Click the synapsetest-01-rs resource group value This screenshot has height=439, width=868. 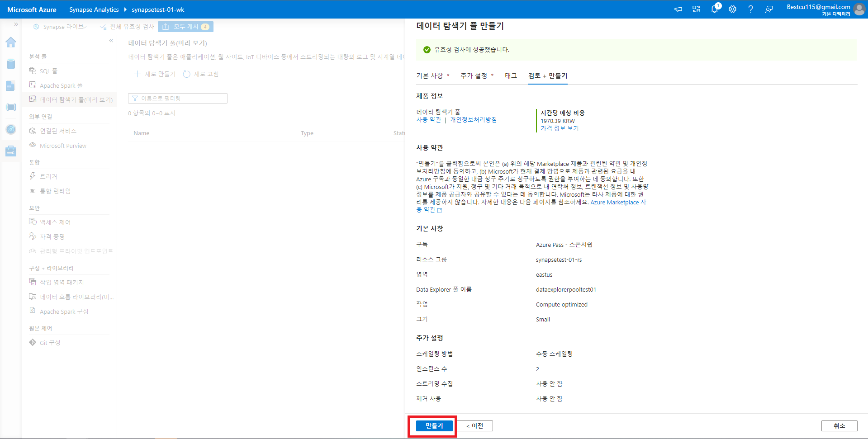pos(559,260)
